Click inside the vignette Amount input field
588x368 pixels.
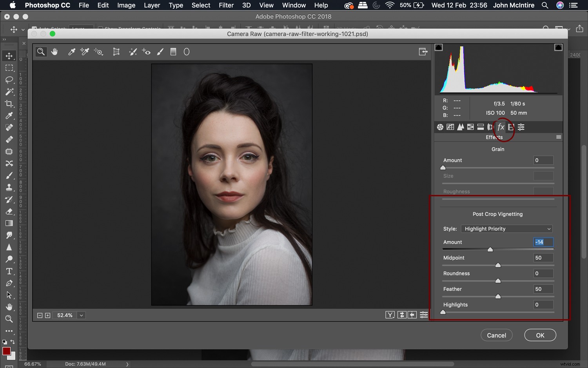click(x=543, y=242)
